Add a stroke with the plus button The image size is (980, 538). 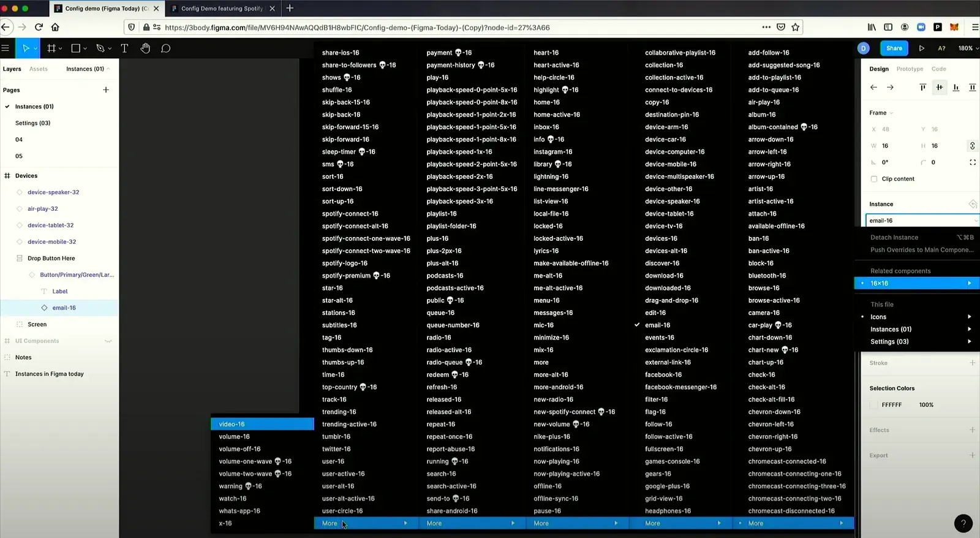click(x=972, y=363)
